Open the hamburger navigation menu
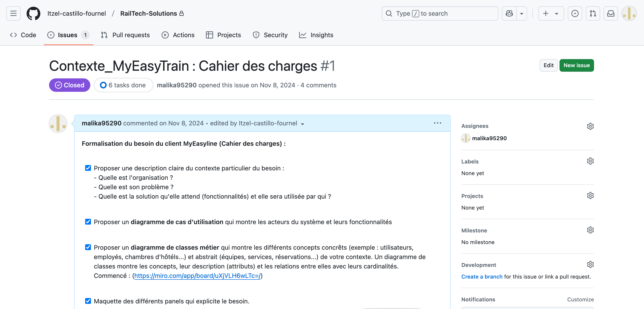This screenshot has height=309, width=644. [13, 13]
